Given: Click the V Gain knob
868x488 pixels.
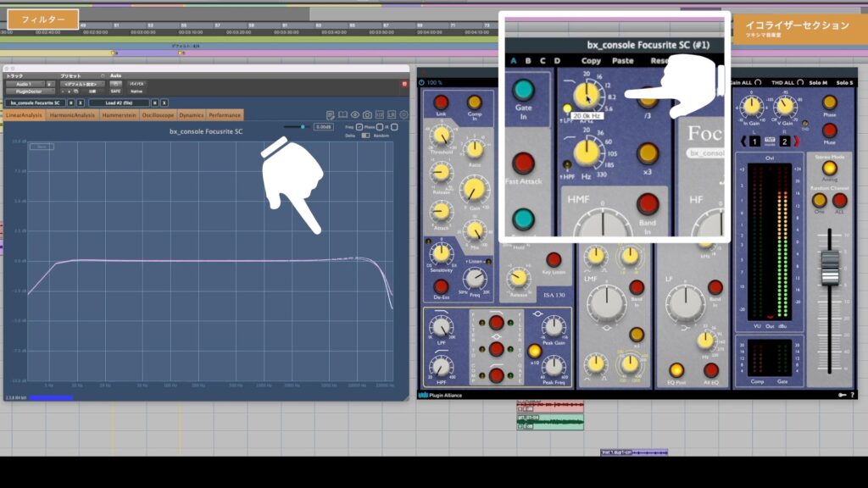Looking at the screenshot, I should [x=785, y=106].
